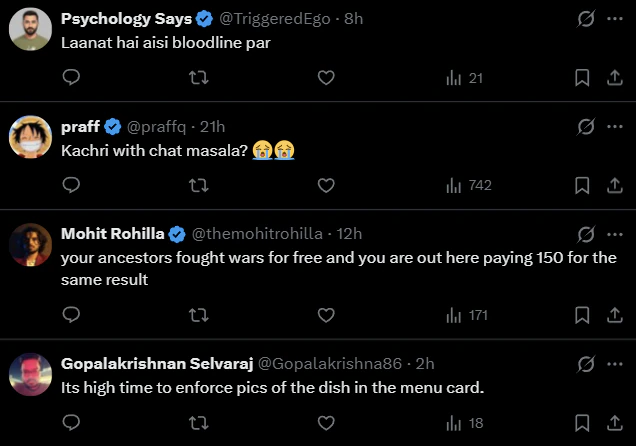This screenshot has height=446, width=636.
Task: Share Mohit Rohilla's tweet
Action: (x=612, y=315)
